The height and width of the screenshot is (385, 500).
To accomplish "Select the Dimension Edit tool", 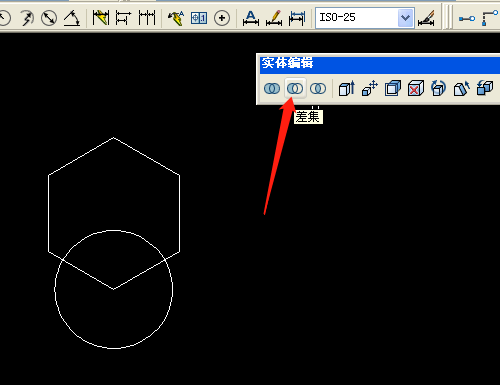I will coord(251,18).
